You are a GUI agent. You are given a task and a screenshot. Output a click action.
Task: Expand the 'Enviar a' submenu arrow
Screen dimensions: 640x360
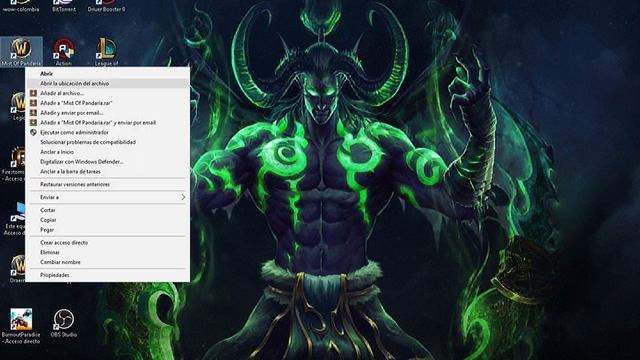[183, 197]
